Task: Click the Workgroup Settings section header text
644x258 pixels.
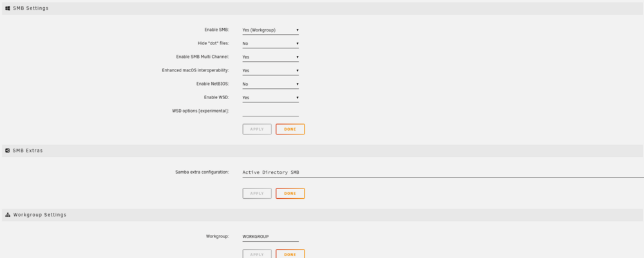Action: (x=40, y=214)
